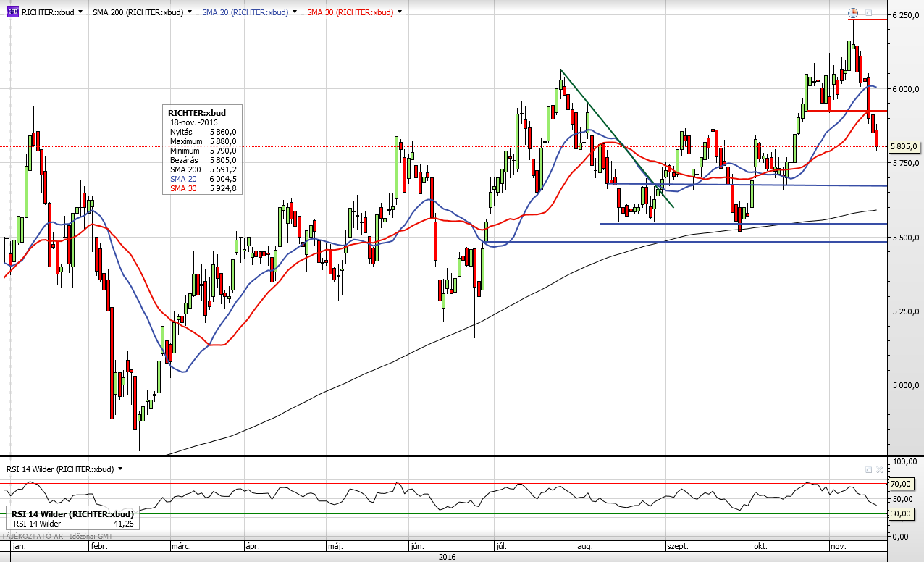
Task: Click the SMA 30 5 924,8 value row
Action: point(203,188)
